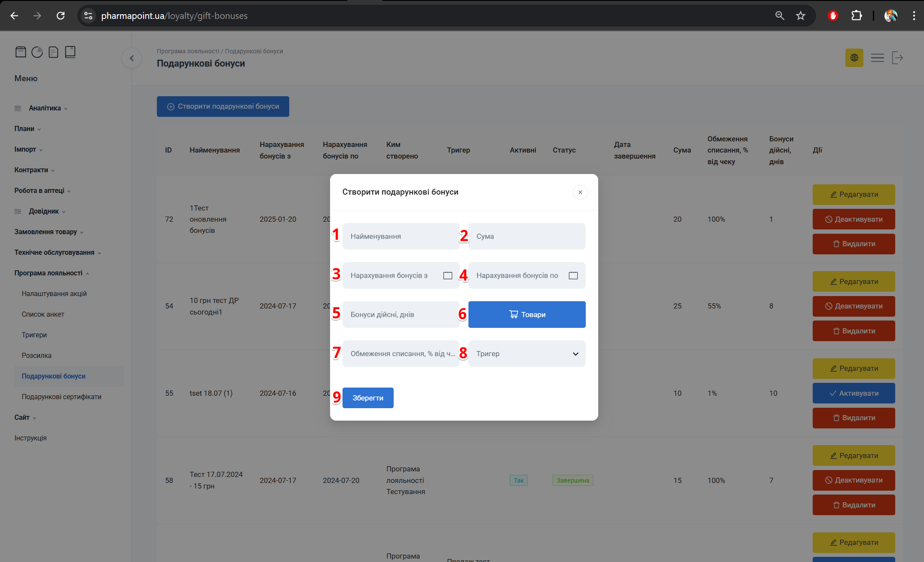This screenshot has width=924, height=562.
Task: Click the logout icon in header
Action: (897, 58)
